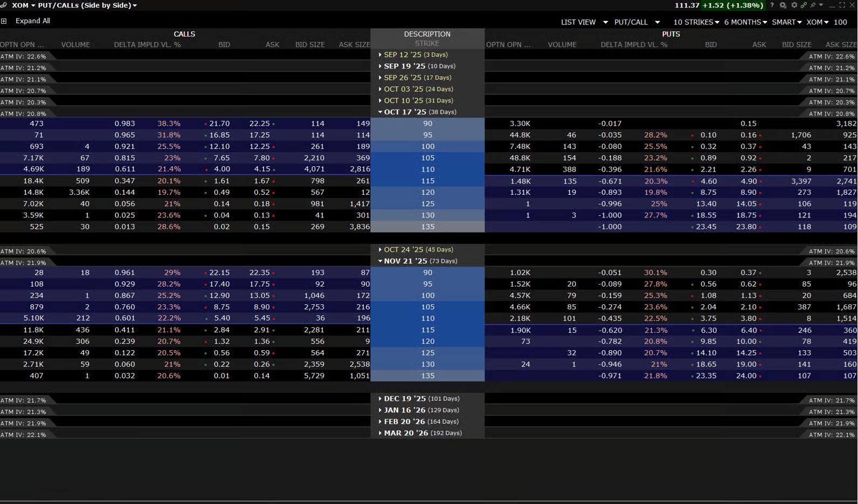This screenshot has height=504, width=858.
Task: Expand the DEC 19 '25 expiration row
Action: pyautogui.click(x=380, y=399)
